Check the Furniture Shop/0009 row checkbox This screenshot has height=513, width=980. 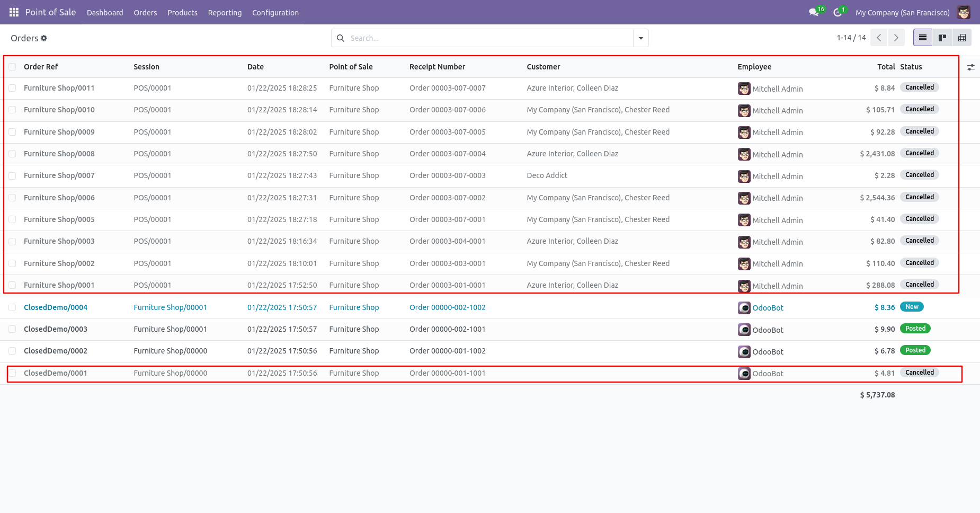click(x=12, y=132)
